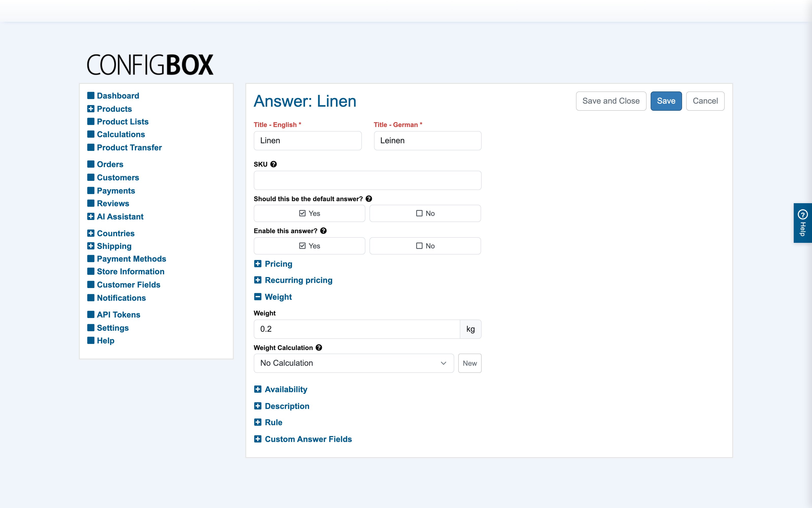Image resolution: width=812 pixels, height=508 pixels.
Task: Click plus icon beside Countries
Action: coord(91,233)
